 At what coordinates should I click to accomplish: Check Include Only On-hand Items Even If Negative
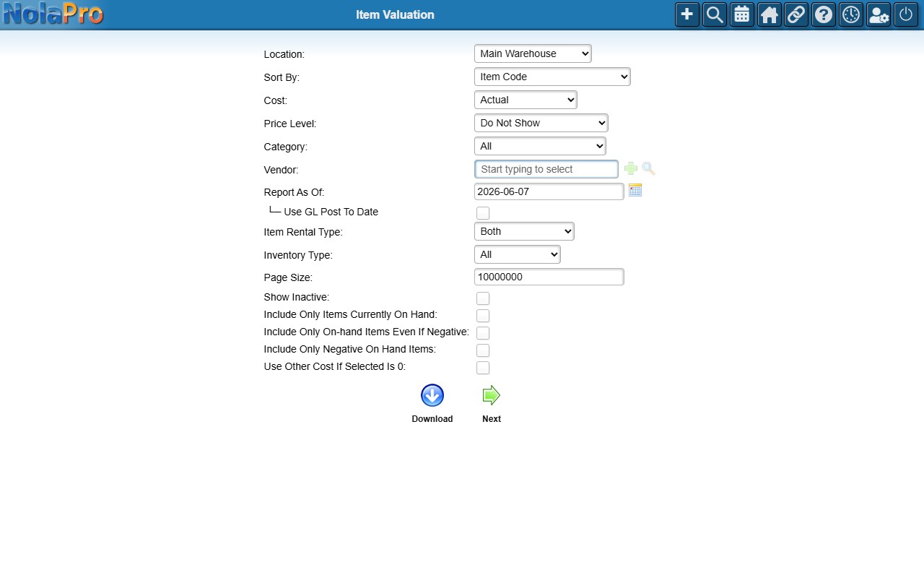pos(483,333)
